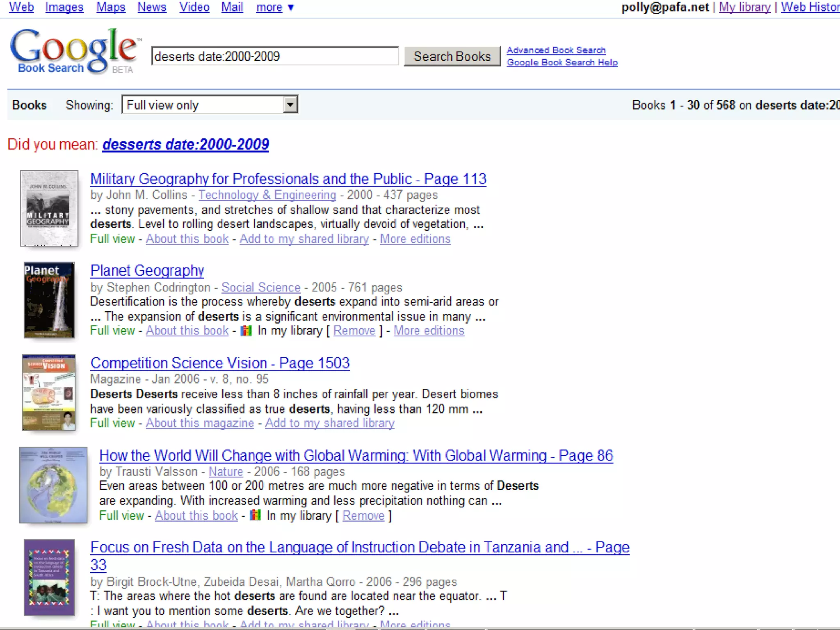Screen dimensions: 840x630
Task: Click into the book search query field
Action: (x=274, y=56)
